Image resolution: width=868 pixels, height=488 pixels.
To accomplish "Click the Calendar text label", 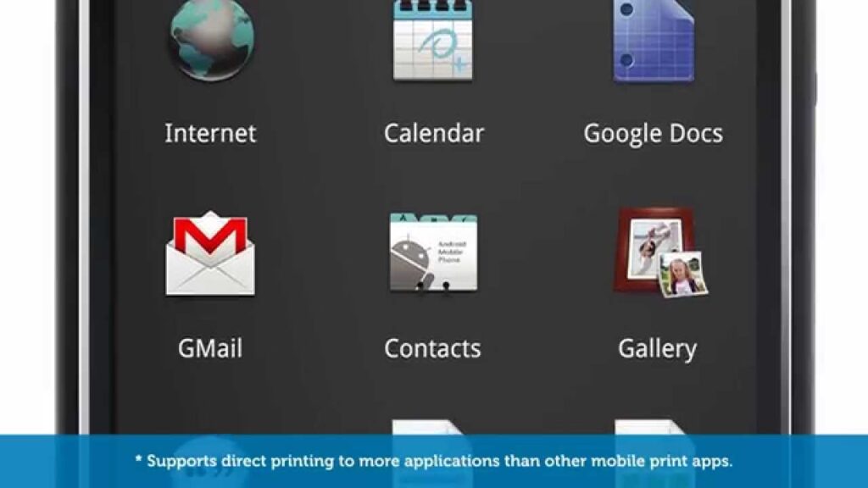I will tap(433, 133).
